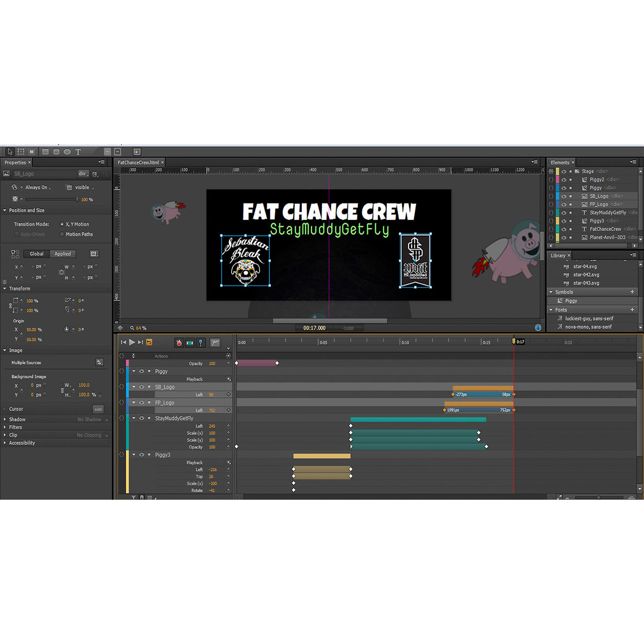Image resolution: width=644 pixels, height=644 pixels.
Task: Add a new font in Library
Action: click(632, 310)
